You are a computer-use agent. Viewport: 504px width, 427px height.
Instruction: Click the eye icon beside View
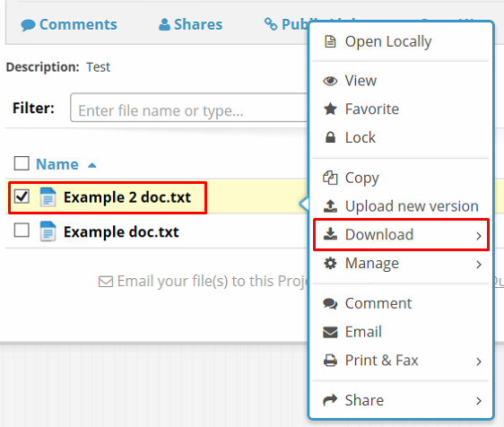coord(330,81)
